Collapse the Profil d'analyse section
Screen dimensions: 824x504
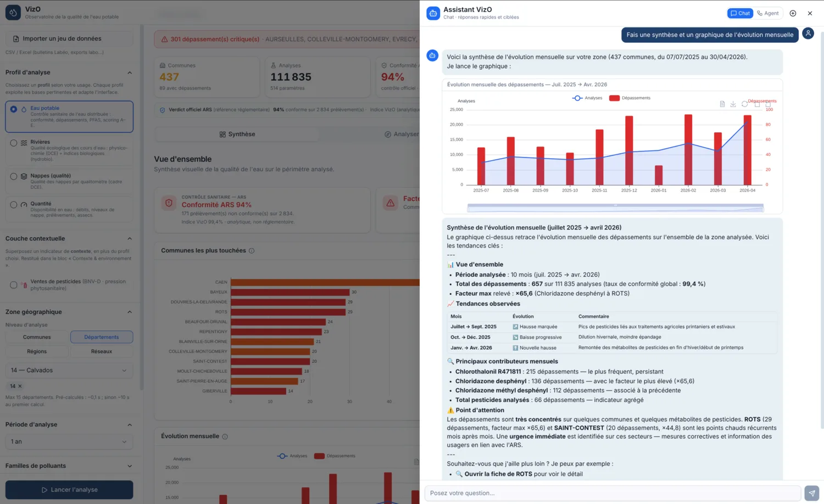(x=130, y=72)
